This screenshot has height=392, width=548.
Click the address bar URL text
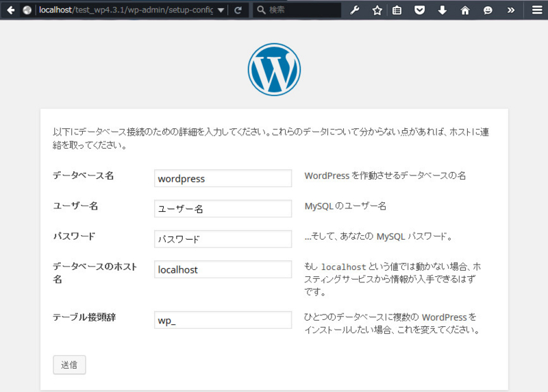point(126,10)
